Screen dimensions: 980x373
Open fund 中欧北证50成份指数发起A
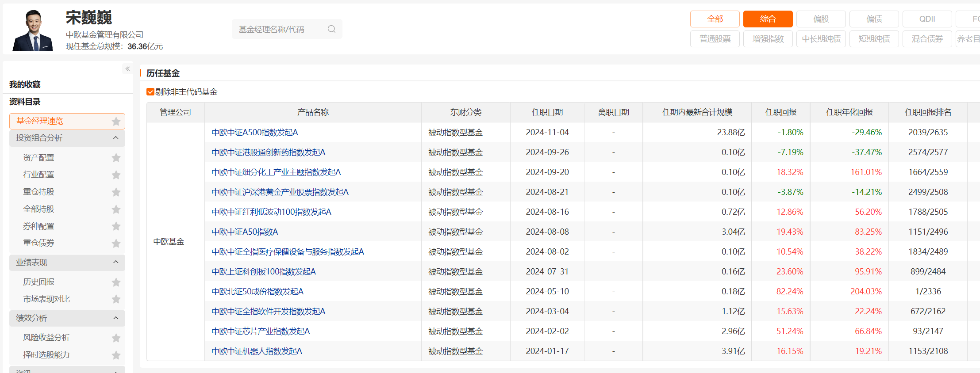point(257,292)
